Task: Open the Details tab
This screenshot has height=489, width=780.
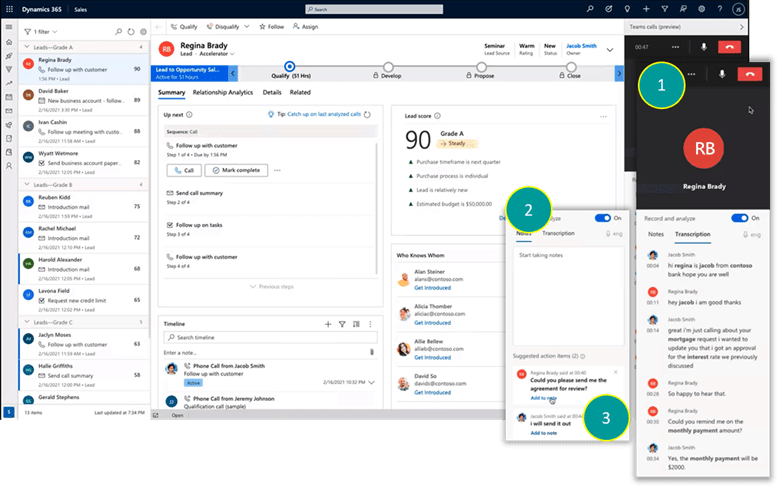Action: 272,93
